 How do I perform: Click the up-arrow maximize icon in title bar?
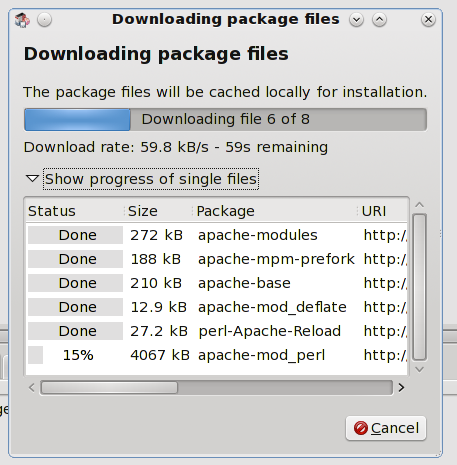pyautogui.click(x=379, y=20)
